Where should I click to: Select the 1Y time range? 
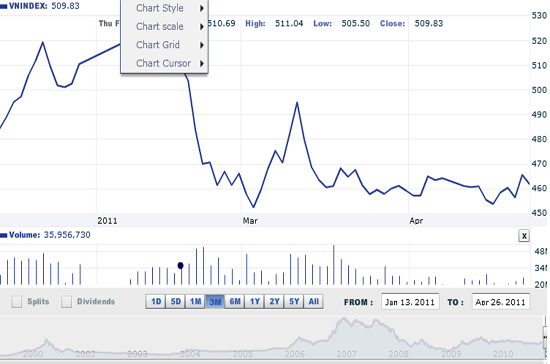coord(255,302)
